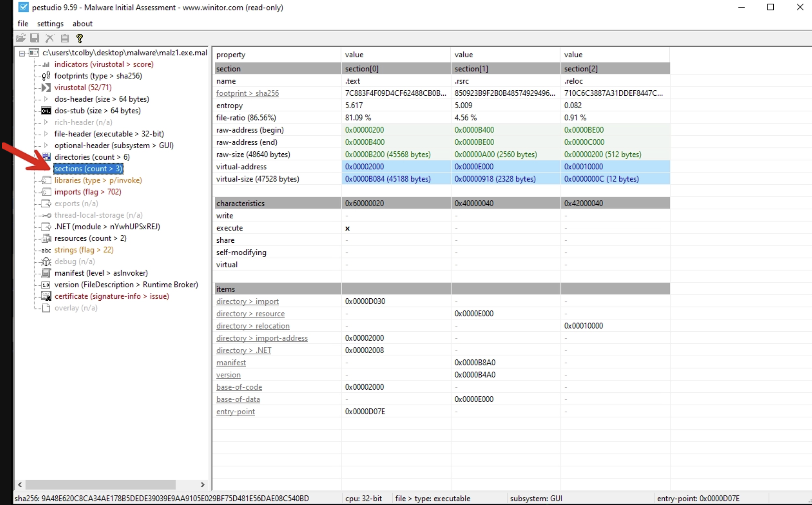Click the help question mark toolbar icon
Viewport: 812px width, 505px height.
click(79, 38)
